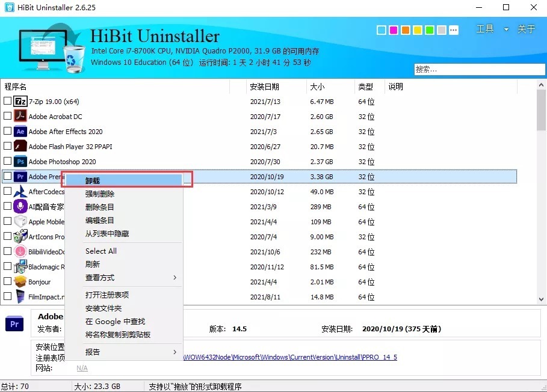
Task: Sort by 大小 column header
Action: tap(331, 87)
